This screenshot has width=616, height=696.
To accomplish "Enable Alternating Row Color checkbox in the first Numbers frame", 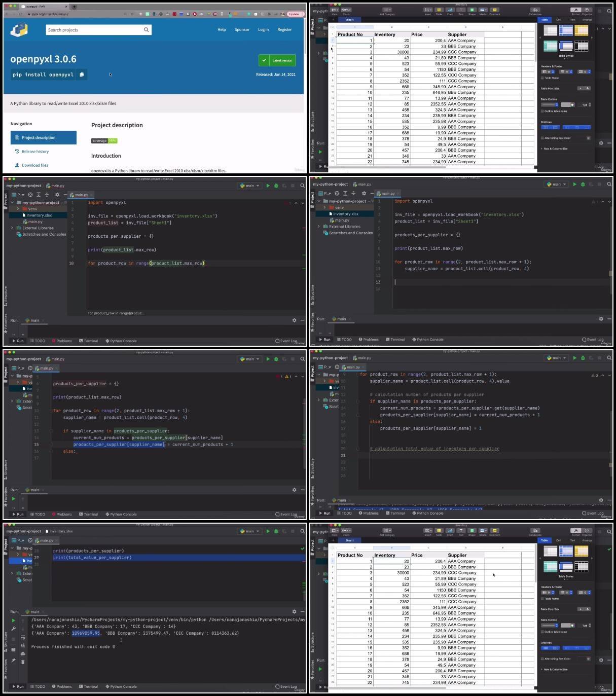I will pyautogui.click(x=542, y=138).
